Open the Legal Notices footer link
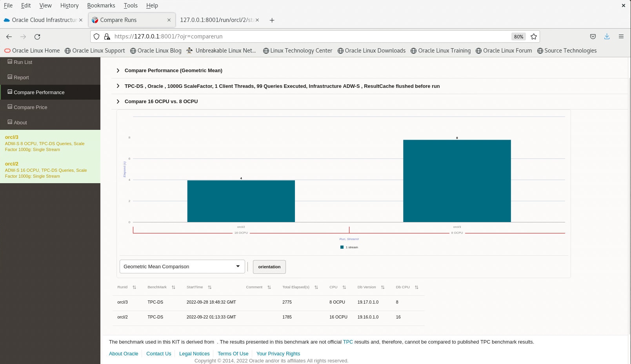The image size is (631, 364). tap(195, 354)
